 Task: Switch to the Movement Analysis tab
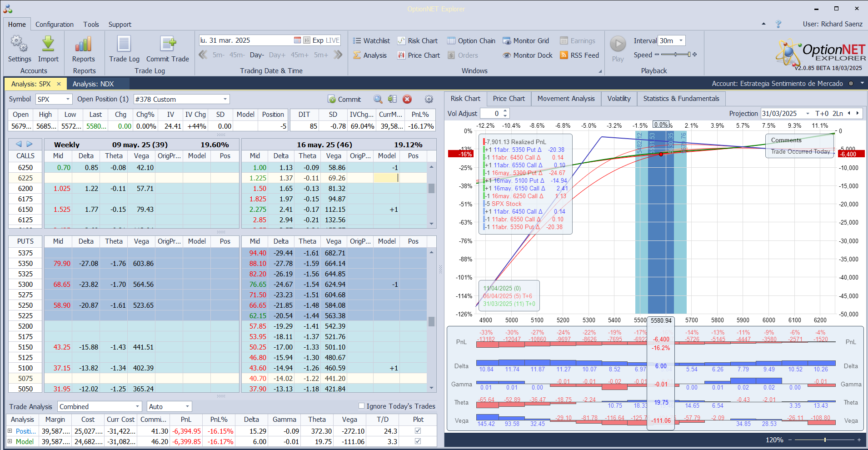[566, 99]
